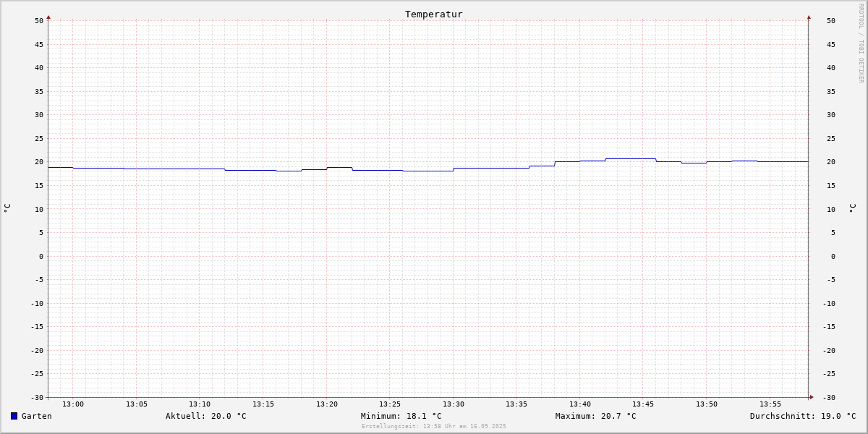The width and height of the screenshot is (868, 434).
Task: Click the 13:00 time axis label
Action: 73,404
